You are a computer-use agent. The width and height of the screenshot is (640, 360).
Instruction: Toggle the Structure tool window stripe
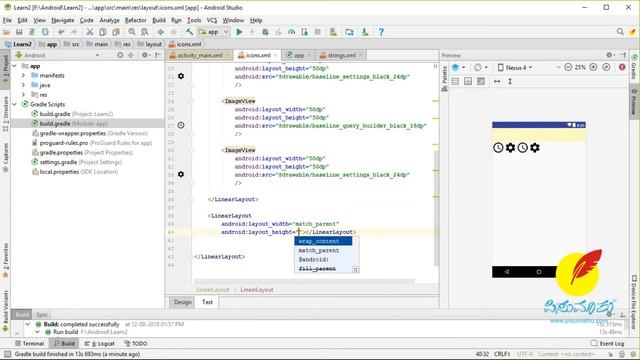(5, 114)
